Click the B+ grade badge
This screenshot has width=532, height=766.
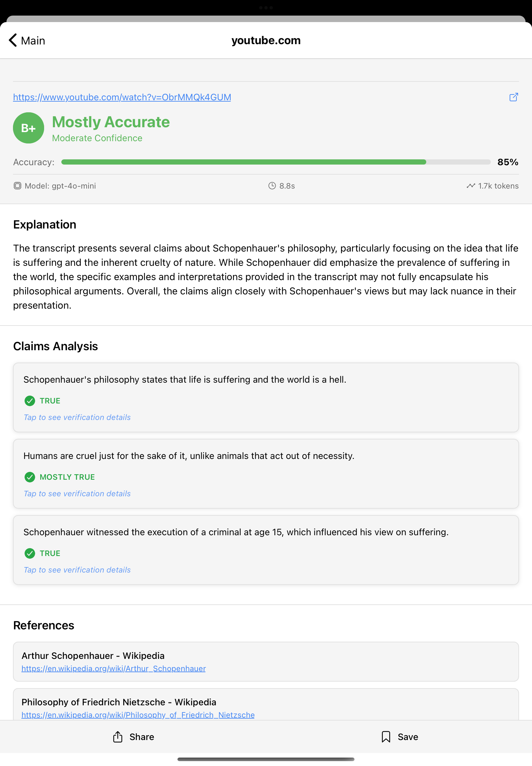coord(28,128)
